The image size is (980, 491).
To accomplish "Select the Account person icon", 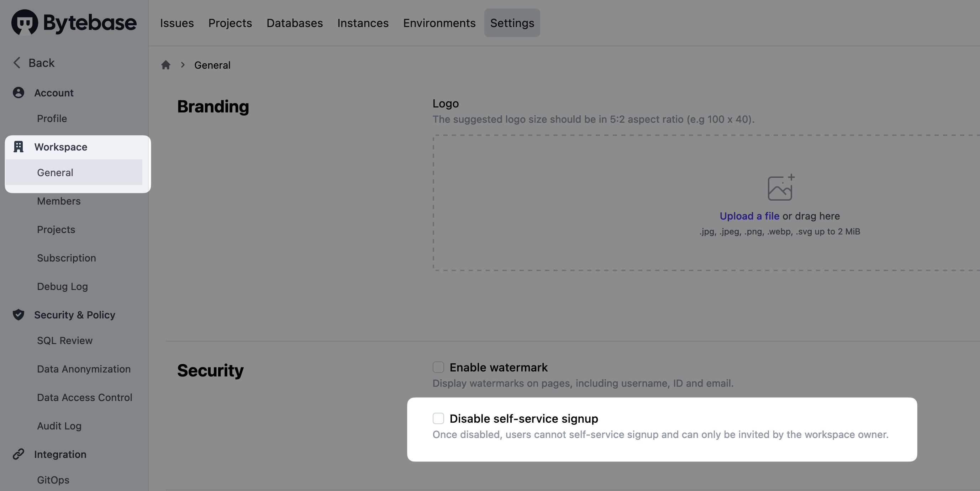I will [x=19, y=93].
